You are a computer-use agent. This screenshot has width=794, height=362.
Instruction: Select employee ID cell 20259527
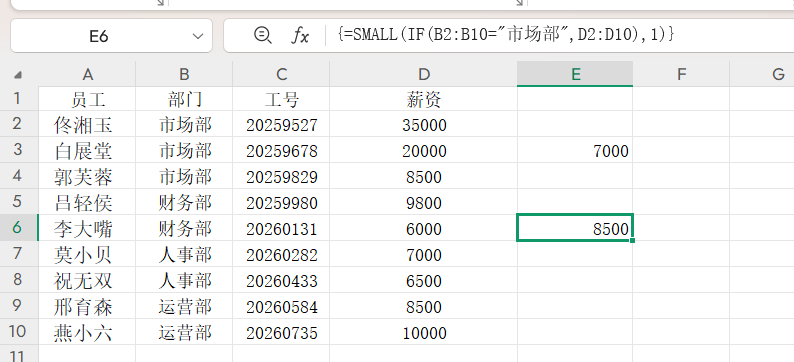click(281, 124)
